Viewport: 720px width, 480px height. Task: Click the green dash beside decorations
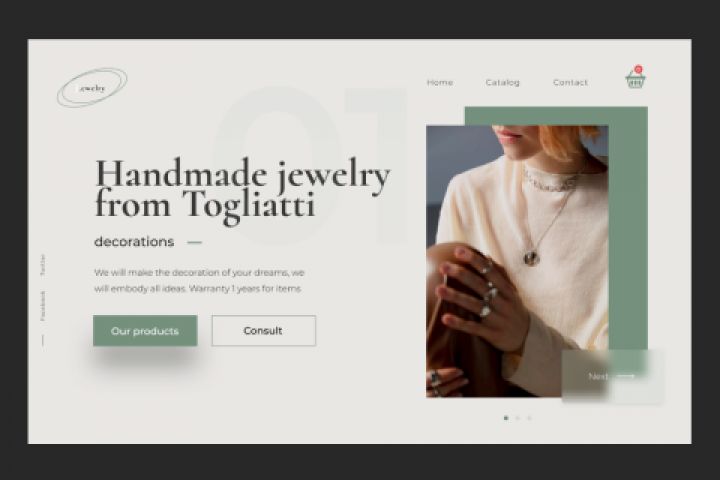click(195, 242)
